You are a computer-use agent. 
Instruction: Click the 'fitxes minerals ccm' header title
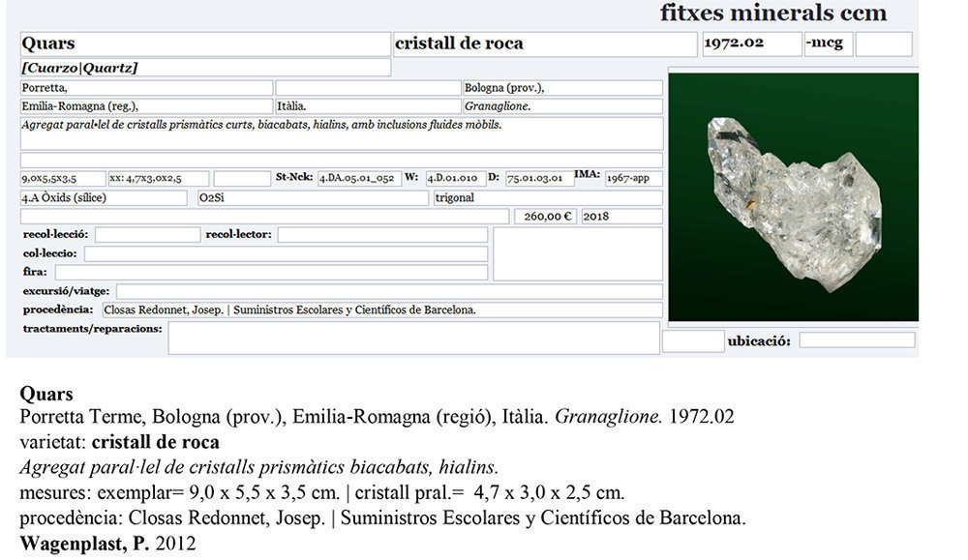[x=772, y=13]
